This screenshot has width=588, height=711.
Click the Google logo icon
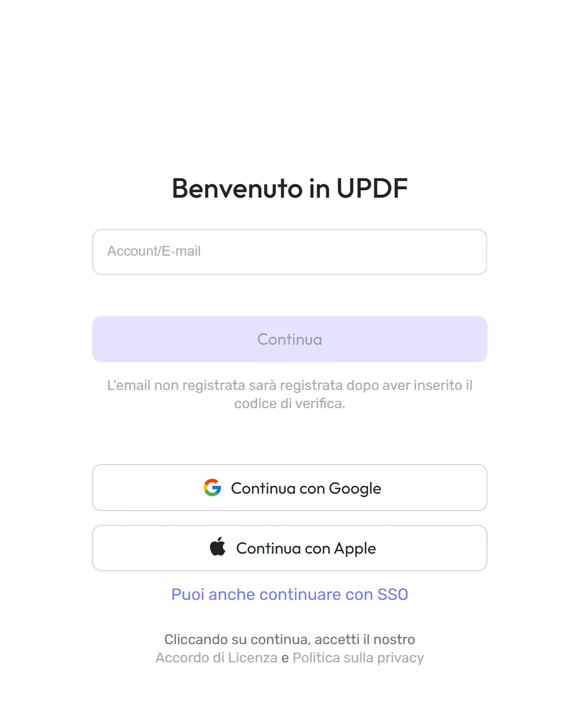coord(212,488)
